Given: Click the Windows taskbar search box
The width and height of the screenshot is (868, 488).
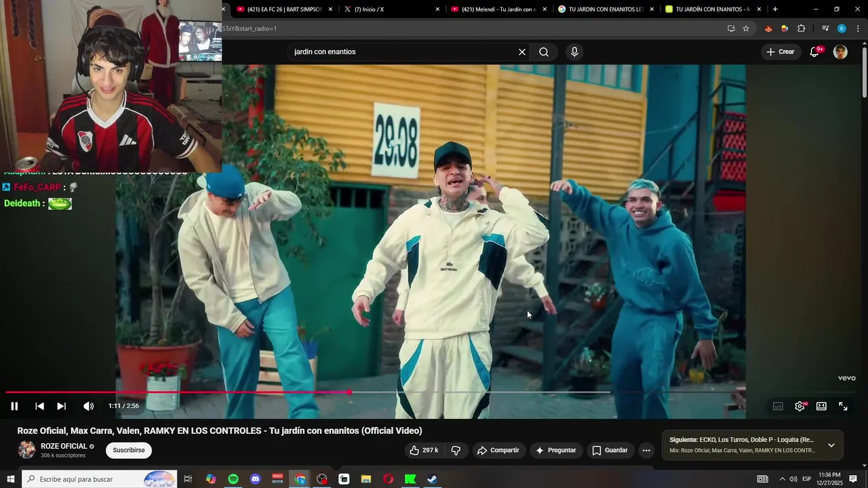Looking at the screenshot, I should (99, 479).
